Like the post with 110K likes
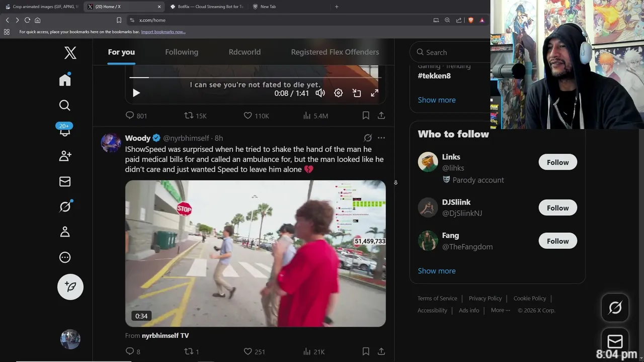644x362 pixels. (256, 116)
